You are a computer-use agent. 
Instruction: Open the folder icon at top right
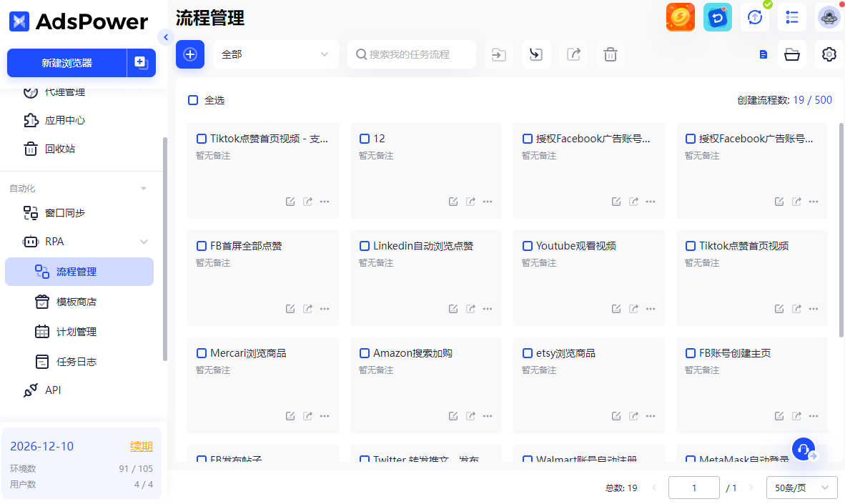coord(791,54)
